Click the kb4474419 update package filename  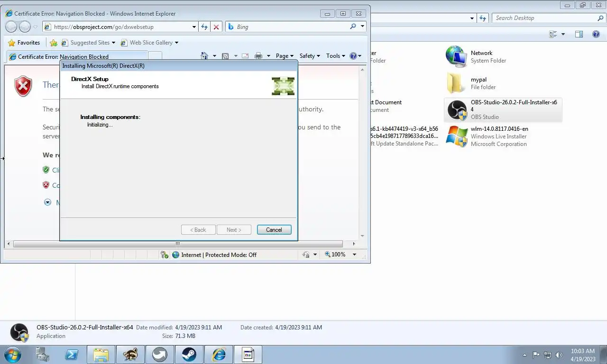[x=405, y=132]
